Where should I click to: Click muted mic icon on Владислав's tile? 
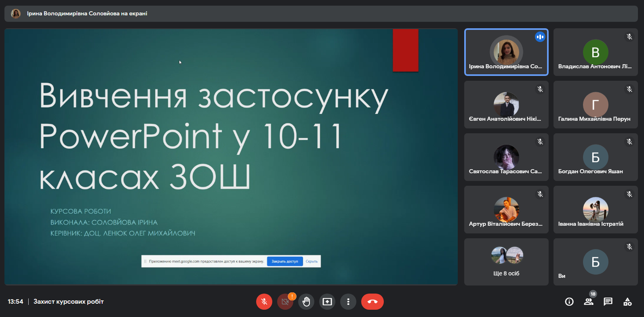click(x=629, y=37)
